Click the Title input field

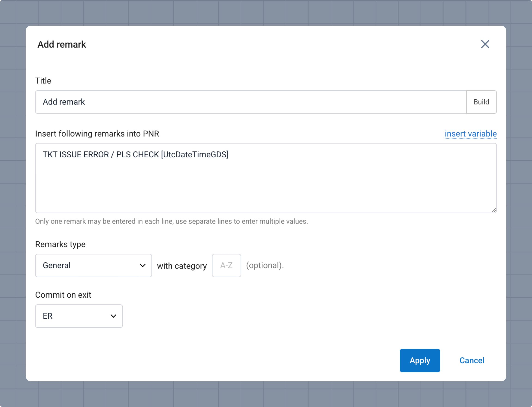tap(251, 102)
